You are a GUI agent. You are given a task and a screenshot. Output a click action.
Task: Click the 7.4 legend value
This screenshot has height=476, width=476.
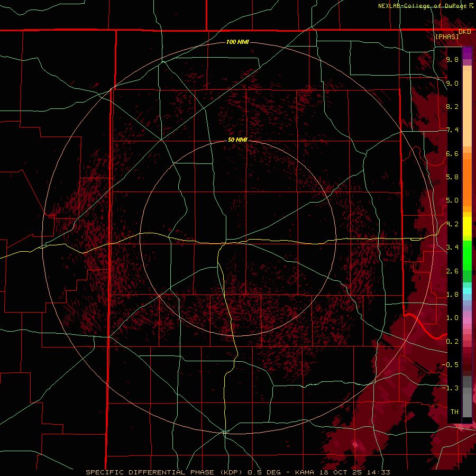(x=452, y=130)
